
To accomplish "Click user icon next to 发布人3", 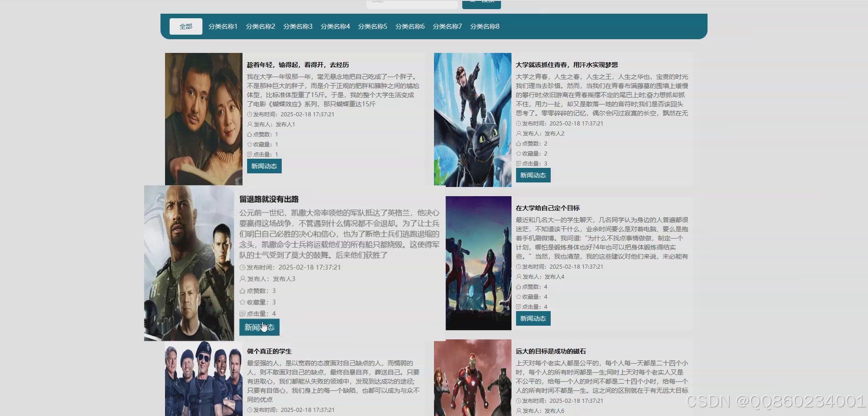I will coord(243,279).
